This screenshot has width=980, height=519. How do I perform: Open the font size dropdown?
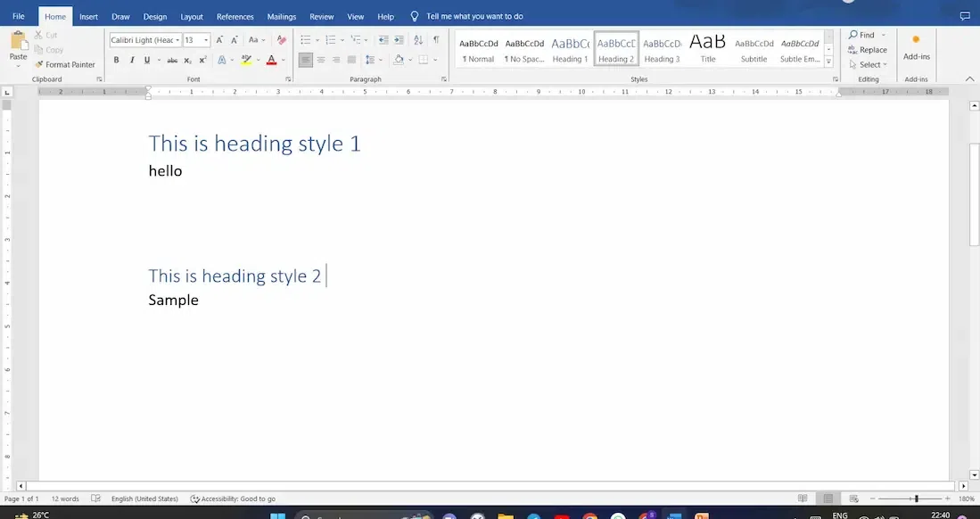point(206,40)
